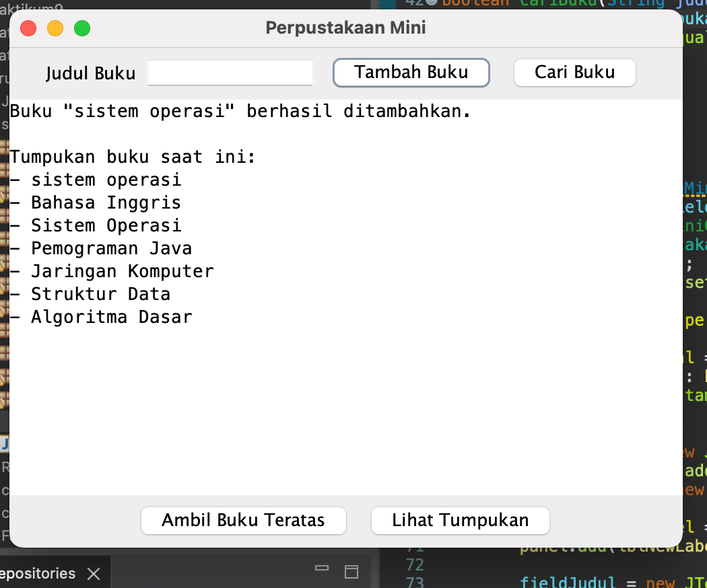
Task: Click the Tambah Buku button
Action: 411,73
